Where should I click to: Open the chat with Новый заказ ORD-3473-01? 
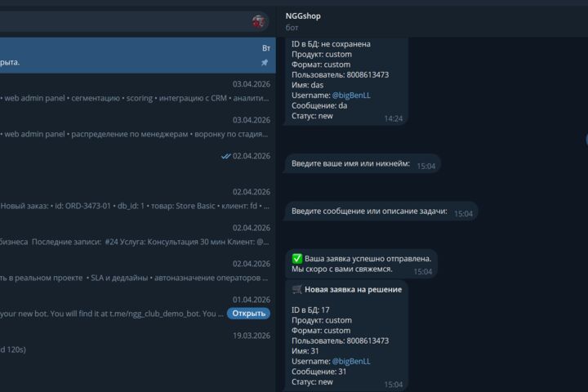pos(138,199)
